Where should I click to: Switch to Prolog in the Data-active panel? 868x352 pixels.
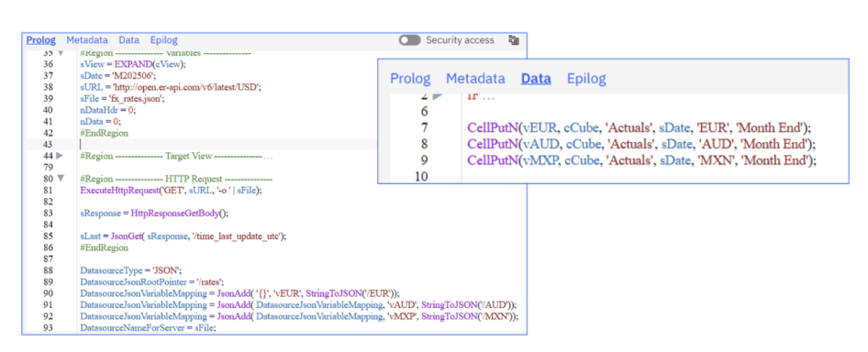(x=410, y=79)
